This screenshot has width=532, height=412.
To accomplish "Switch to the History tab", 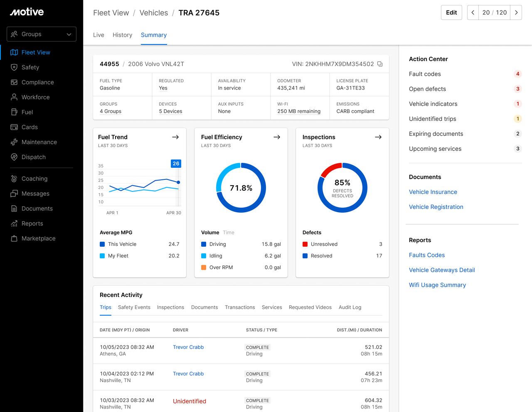I will (x=122, y=35).
